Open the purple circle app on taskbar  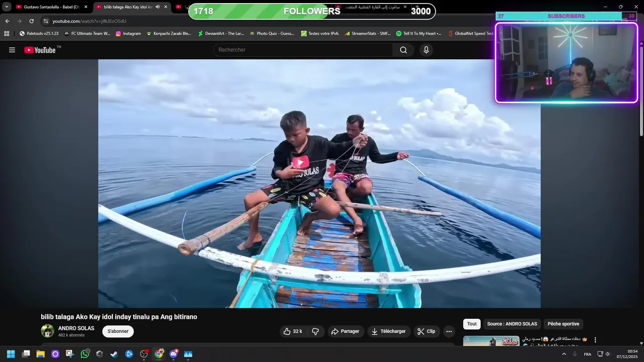pos(55,354)
